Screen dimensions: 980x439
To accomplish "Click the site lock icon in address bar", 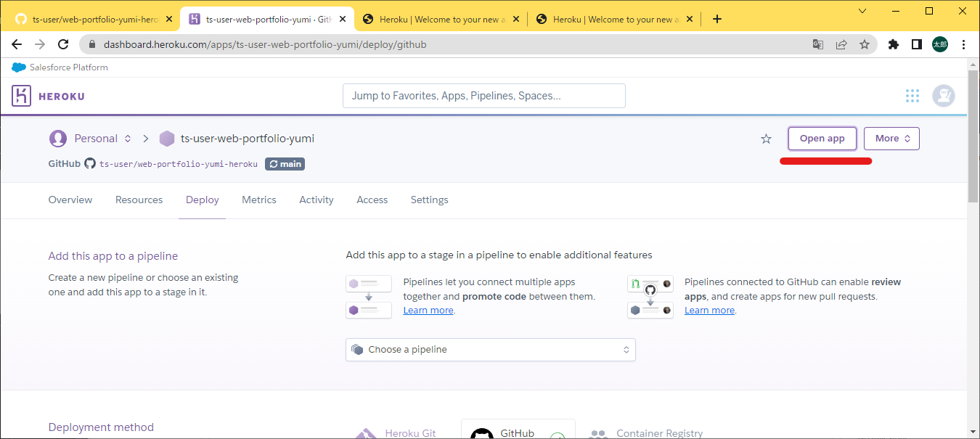I will [x=92, y=44].
